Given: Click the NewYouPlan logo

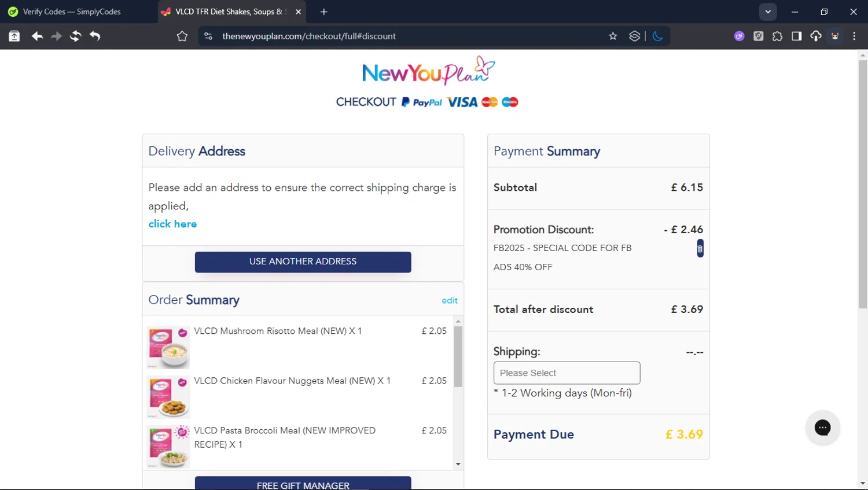Looking at the screenshot, I should tap(428, 71).
